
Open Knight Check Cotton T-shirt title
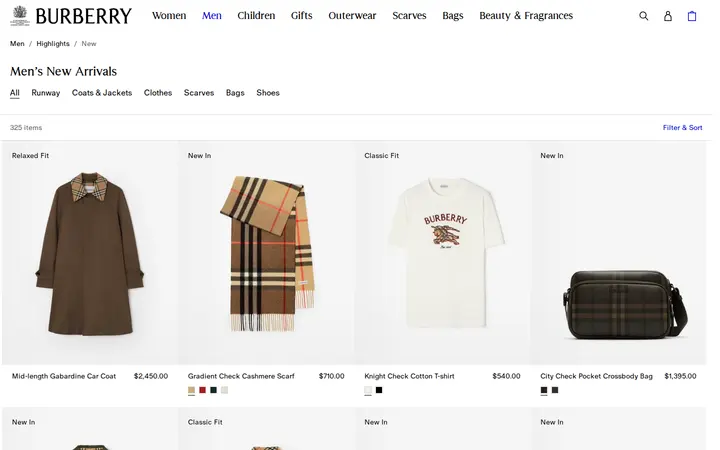point(409,376)
